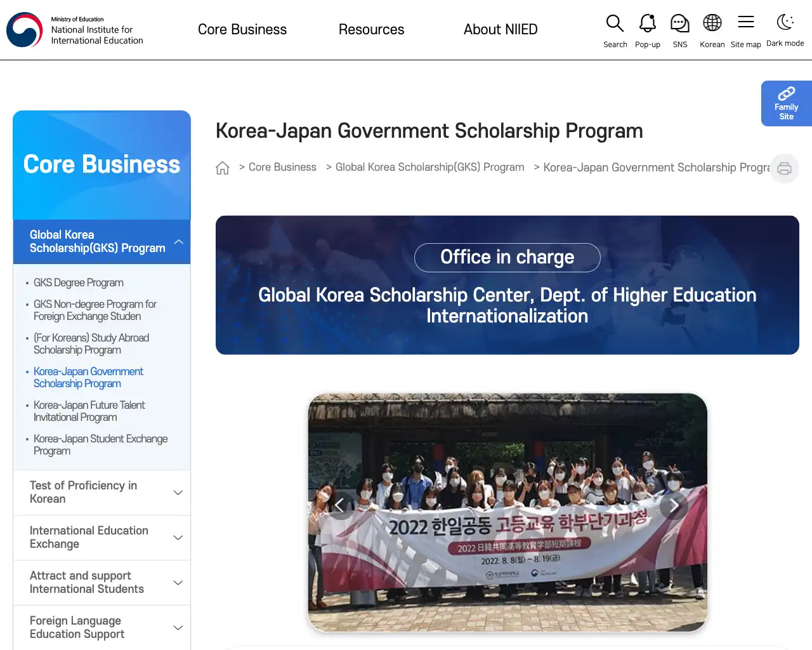Click Global Korea Scholarship Center office text
The image size is (812, 650).
[x=507, y=305]
